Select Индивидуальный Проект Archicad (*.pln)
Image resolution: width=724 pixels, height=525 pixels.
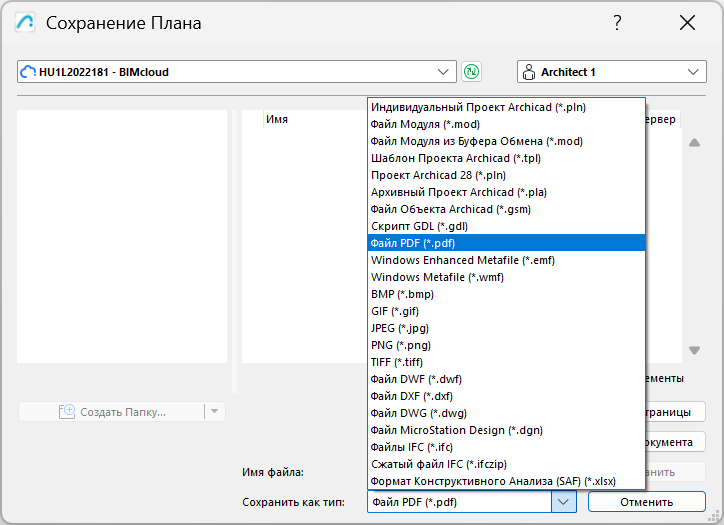507,107
